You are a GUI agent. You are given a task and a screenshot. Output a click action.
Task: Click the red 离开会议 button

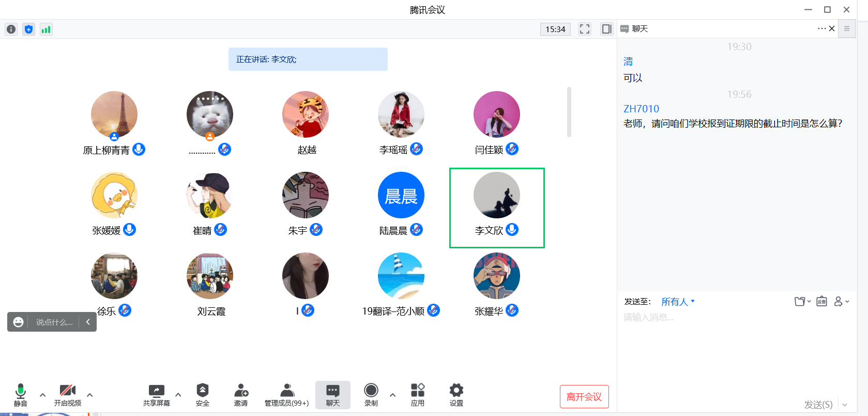[584, 397]
